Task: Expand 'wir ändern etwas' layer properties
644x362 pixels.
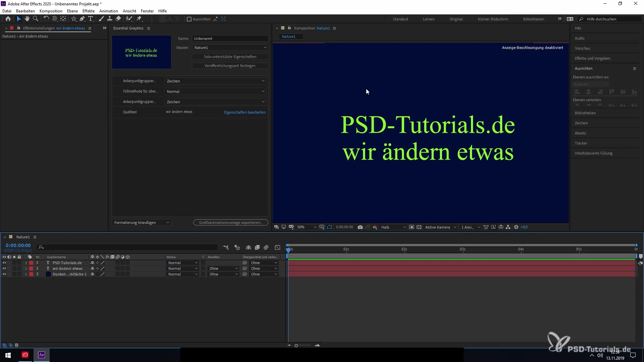Action: [x=26, y=268]
